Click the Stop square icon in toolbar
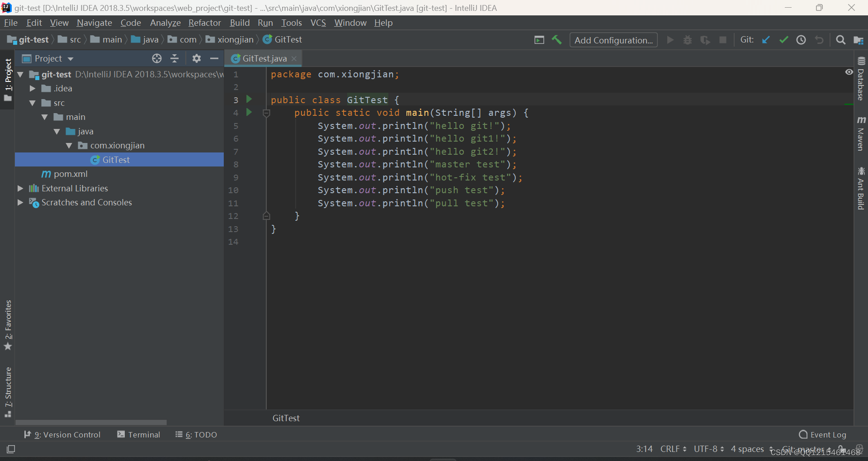Screen dimensions: 868x461 pyautogui.click(x=723, y=40)
